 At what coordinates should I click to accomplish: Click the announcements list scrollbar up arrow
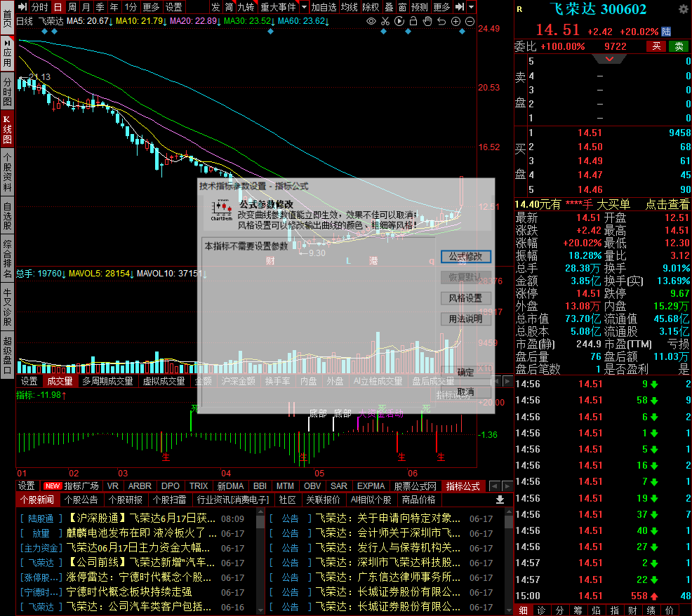pos(509,512)
